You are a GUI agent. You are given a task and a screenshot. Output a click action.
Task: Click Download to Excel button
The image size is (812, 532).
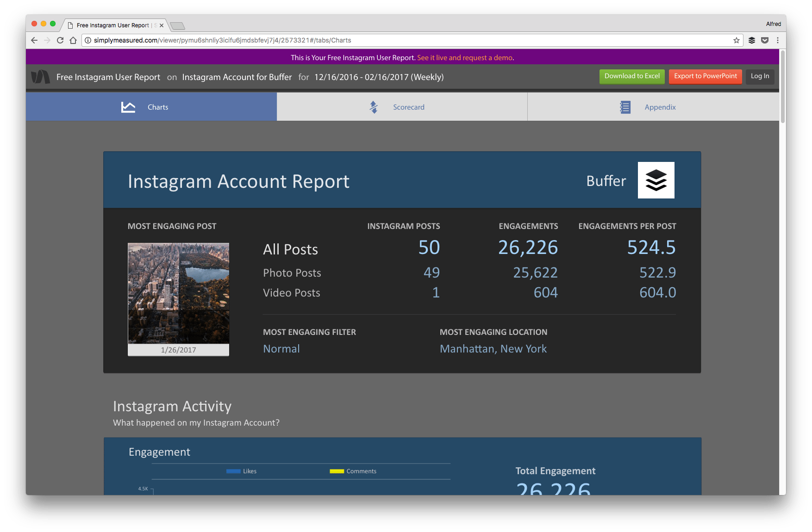tap(632, 76)
